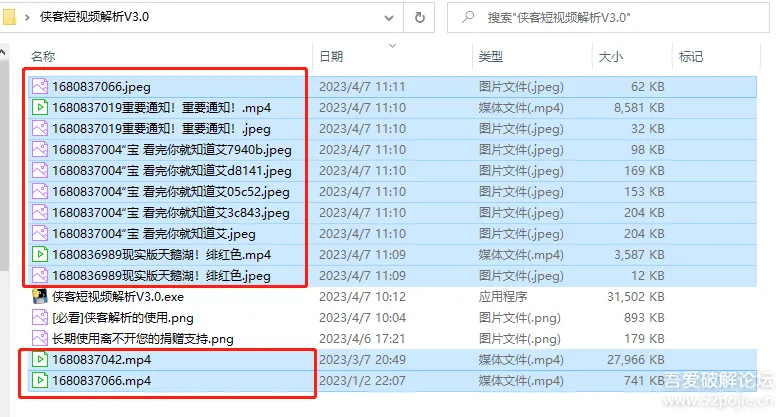783x417 pixels.
Task: Click the date 2023/4/7 10:12
Action: tap(362, 297)
